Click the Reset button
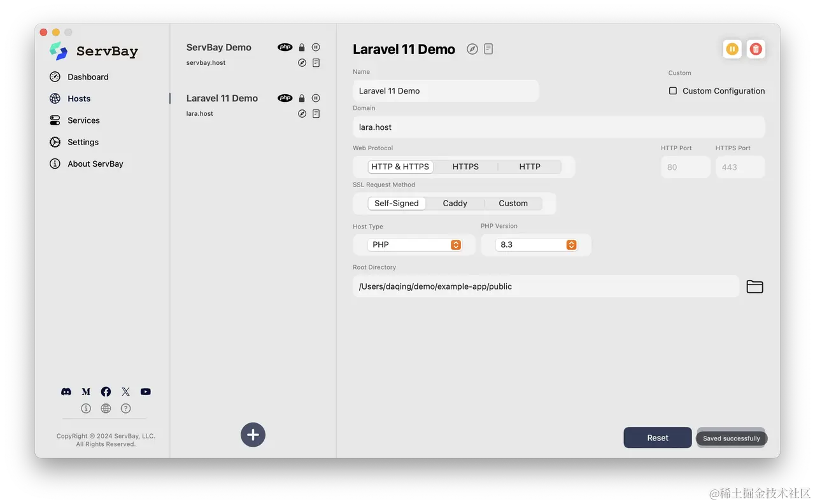This screenshot has width=815, height=504. 658,438
